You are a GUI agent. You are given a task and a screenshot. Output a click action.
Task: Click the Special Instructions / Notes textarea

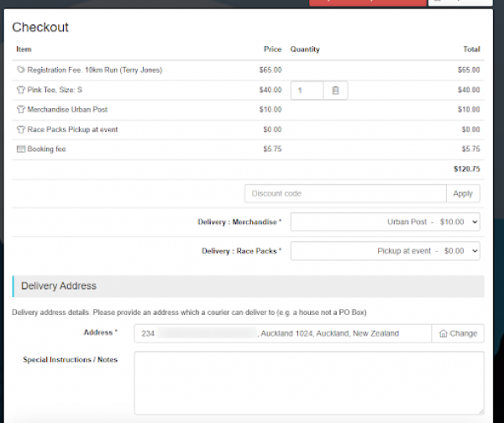point(308,382)
